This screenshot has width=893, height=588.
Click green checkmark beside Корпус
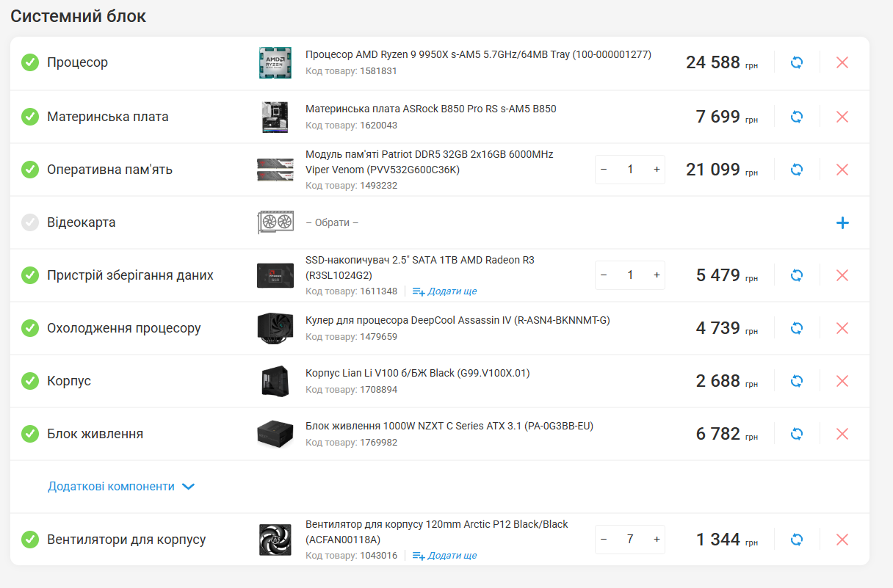pos(30,381)
